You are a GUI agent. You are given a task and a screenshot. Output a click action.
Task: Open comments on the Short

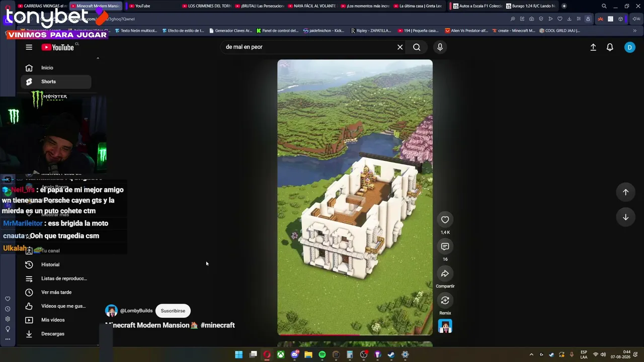(445, 246)
